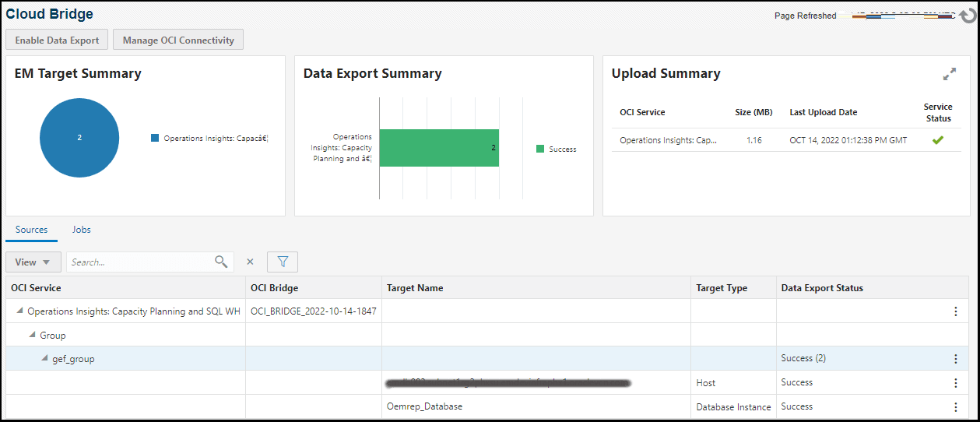Viewport: 980px width, 422px height.
Task: Open actions menu for Operations Insights row
Action: (956, 311)
